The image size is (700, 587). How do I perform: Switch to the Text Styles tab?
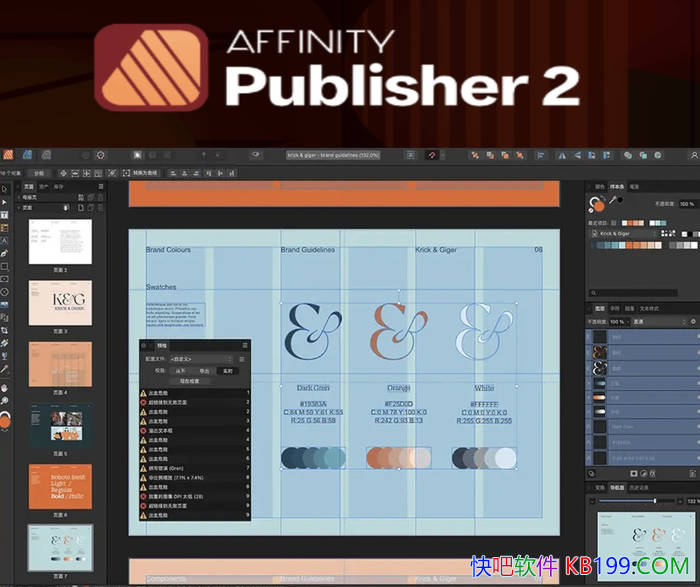[x=649, y=308]
